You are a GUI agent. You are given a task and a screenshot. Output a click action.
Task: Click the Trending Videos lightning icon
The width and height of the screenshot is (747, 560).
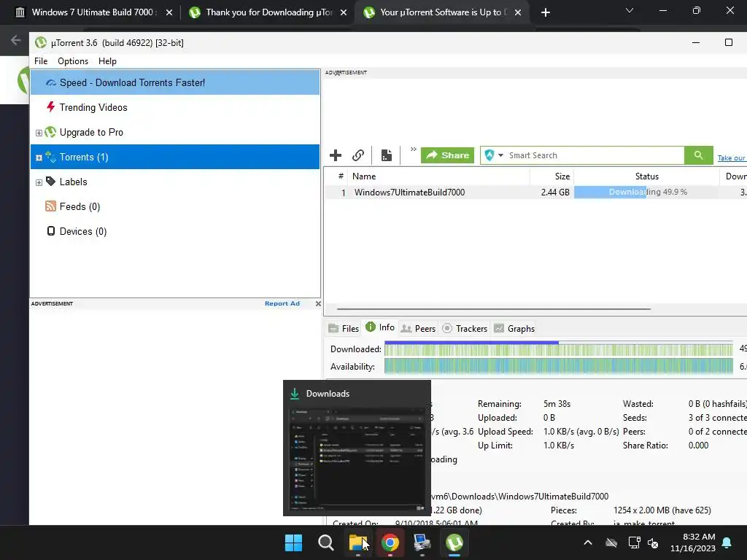click(50, 106)
